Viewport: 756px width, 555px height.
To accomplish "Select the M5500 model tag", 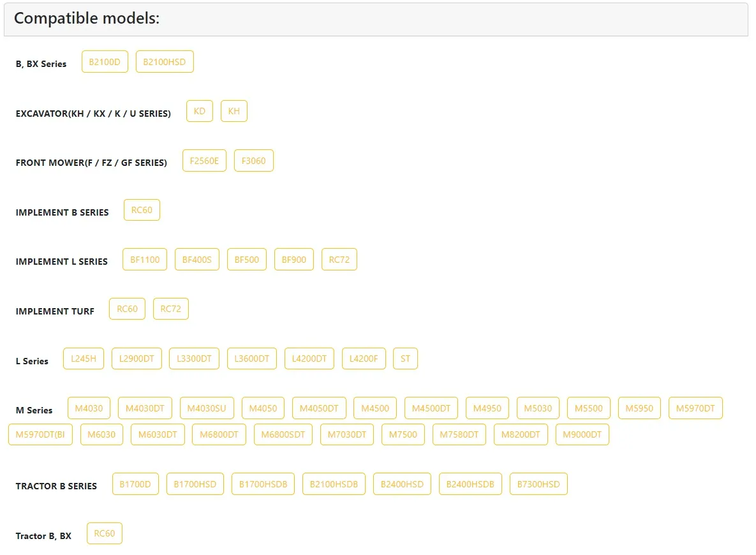I will (x=589, y=408).
